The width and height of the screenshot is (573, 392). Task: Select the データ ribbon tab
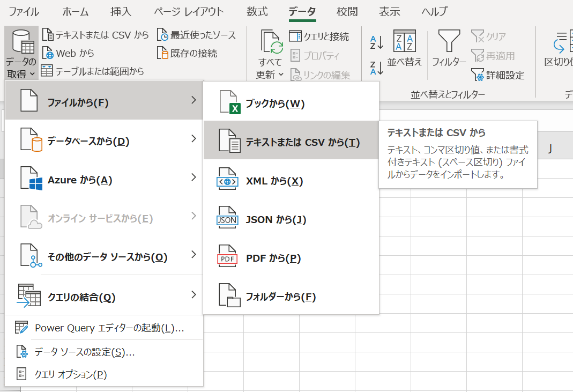(302, 12)
